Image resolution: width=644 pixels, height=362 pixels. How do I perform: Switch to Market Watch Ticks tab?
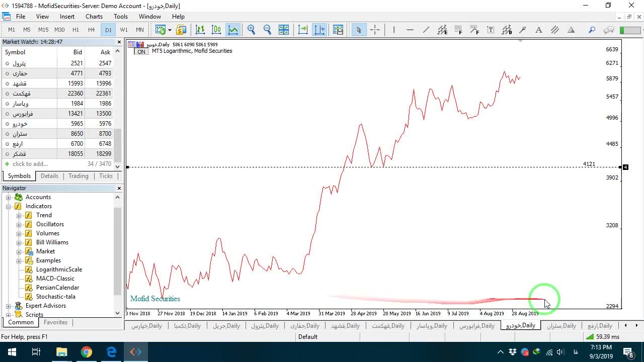[x=106, y=176]
